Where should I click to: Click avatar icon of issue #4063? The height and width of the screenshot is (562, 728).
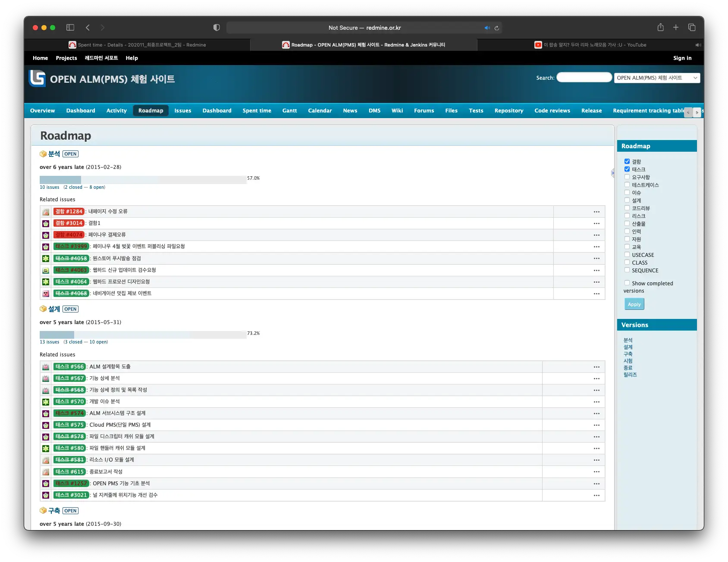point(46,270)
